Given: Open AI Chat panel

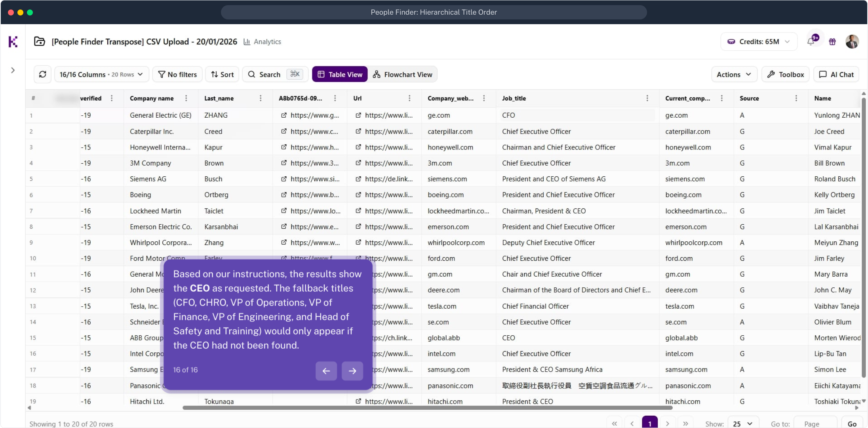Looking at the screenshot, I should [x=836, y=75].
